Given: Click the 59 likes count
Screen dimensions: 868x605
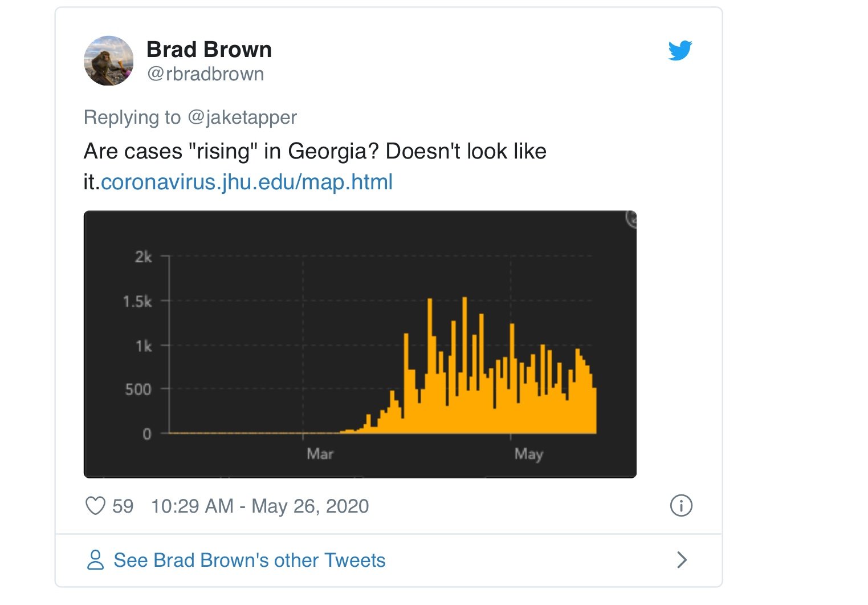Looking at the screenshot, I should coord(123,506).
